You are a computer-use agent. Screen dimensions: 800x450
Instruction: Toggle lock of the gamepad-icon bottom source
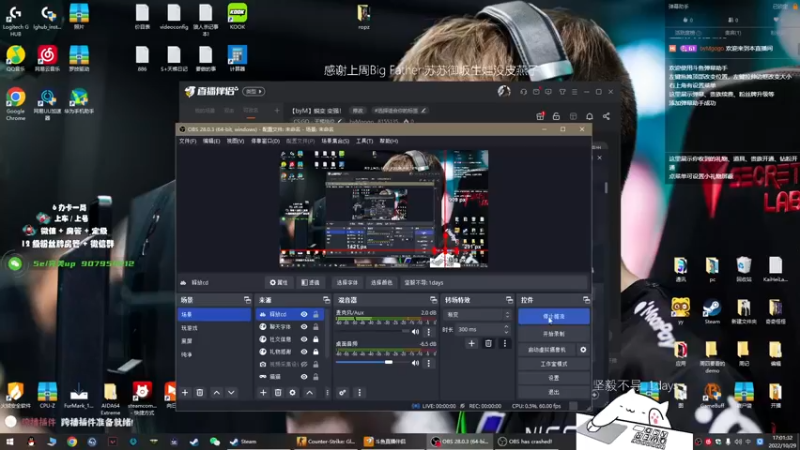[316, 377]
